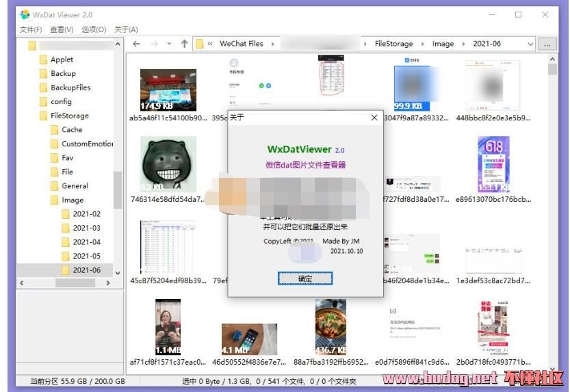Viewport: 570px width, 392px height.
Task: Open the recent locations history dropdown
Action: [169, 44]
